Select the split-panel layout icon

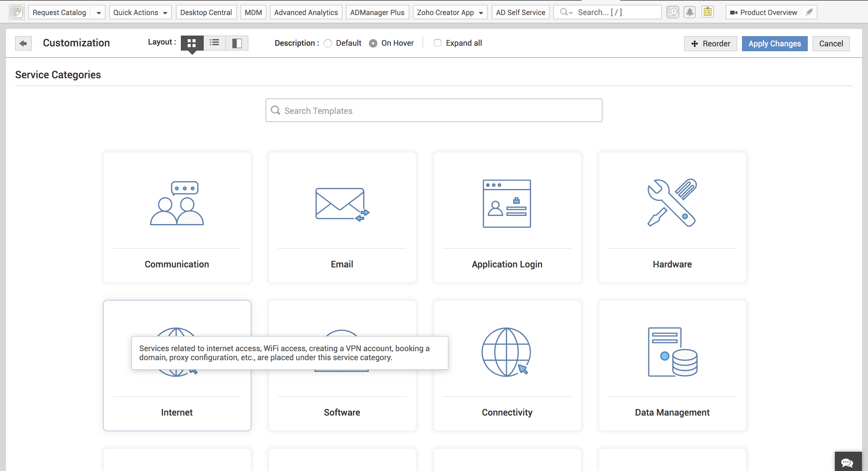(237, 43)
